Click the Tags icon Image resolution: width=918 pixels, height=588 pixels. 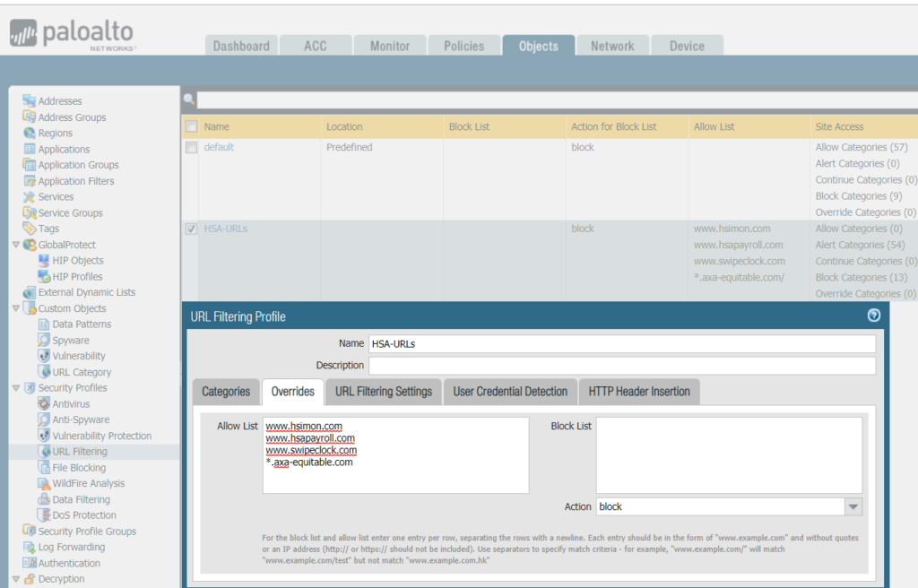tap(30, 229)
